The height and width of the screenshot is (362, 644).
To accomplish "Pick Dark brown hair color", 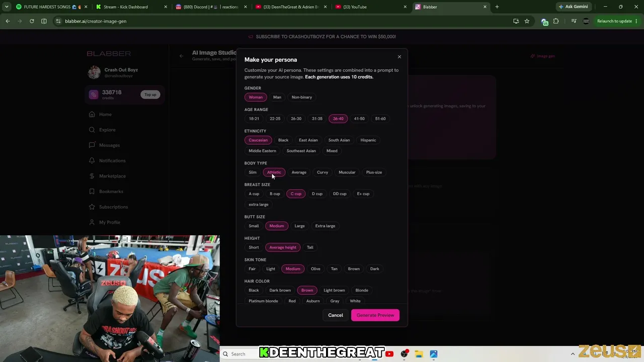I will pos(280,291).
